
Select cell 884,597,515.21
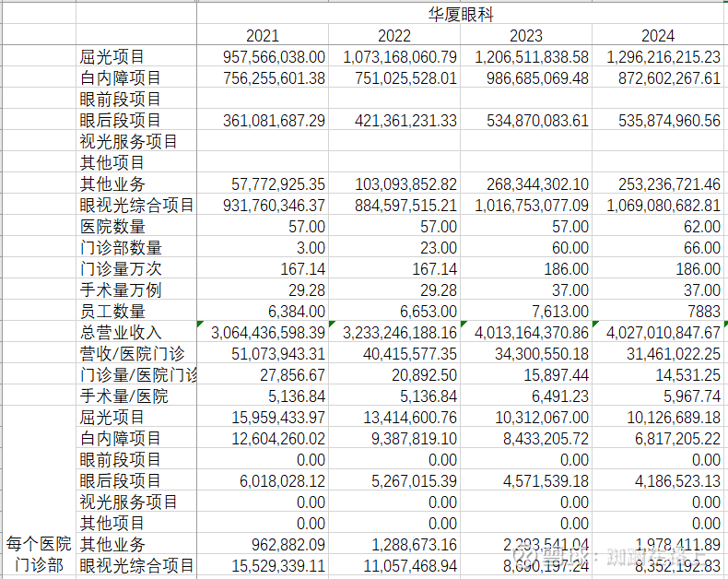(394, 205)
